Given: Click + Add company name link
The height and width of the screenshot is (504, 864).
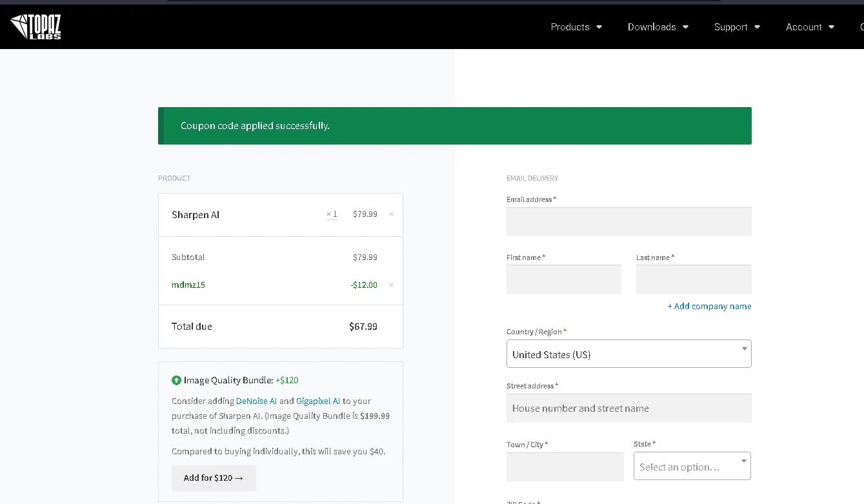Looking at the screenshot, I should [709, 307].
